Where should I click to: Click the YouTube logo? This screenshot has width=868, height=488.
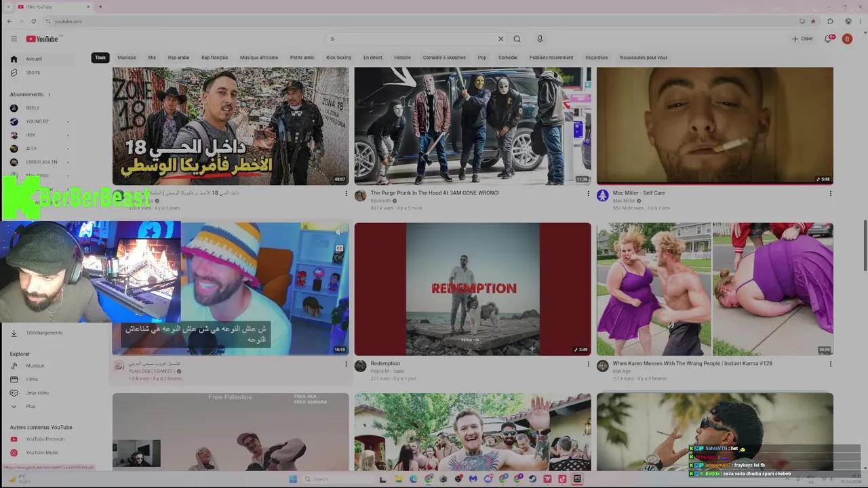(42, 39)
